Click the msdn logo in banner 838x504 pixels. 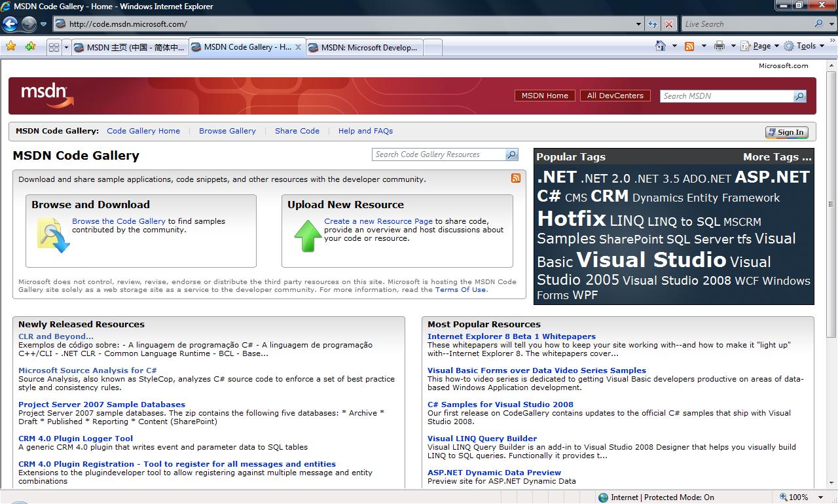(x=46, y=96)
